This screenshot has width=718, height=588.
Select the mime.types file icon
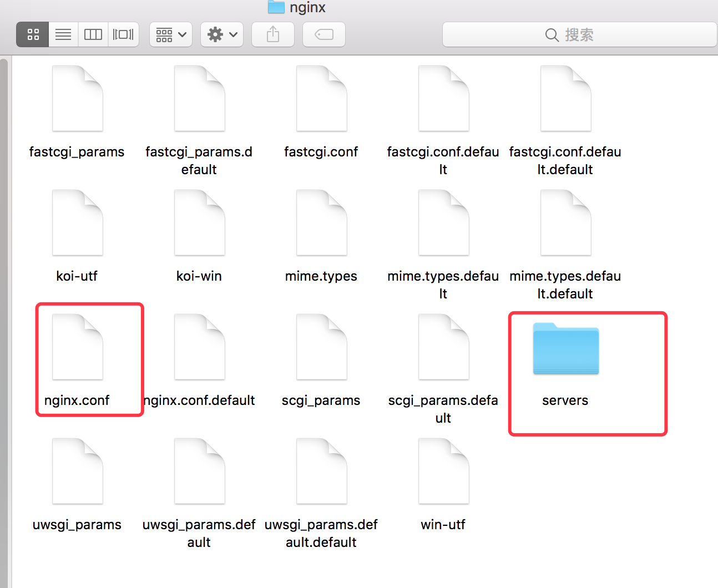click(322, 222)
